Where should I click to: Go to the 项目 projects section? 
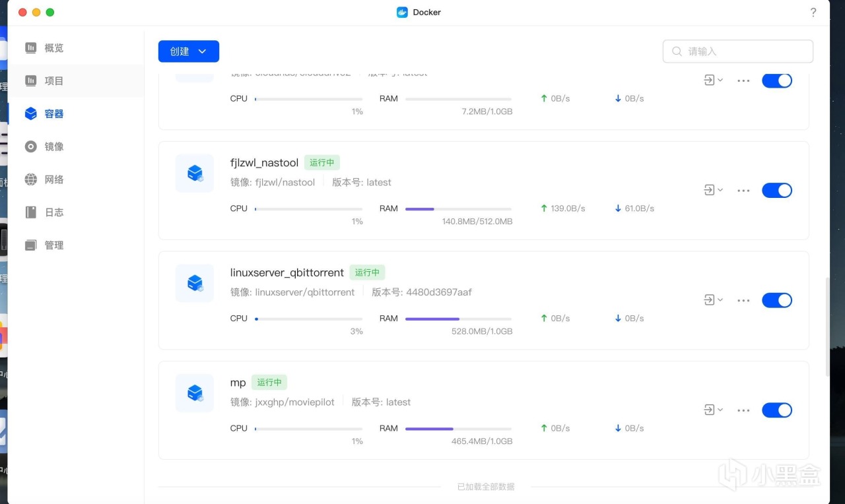[x=76, y=81]
